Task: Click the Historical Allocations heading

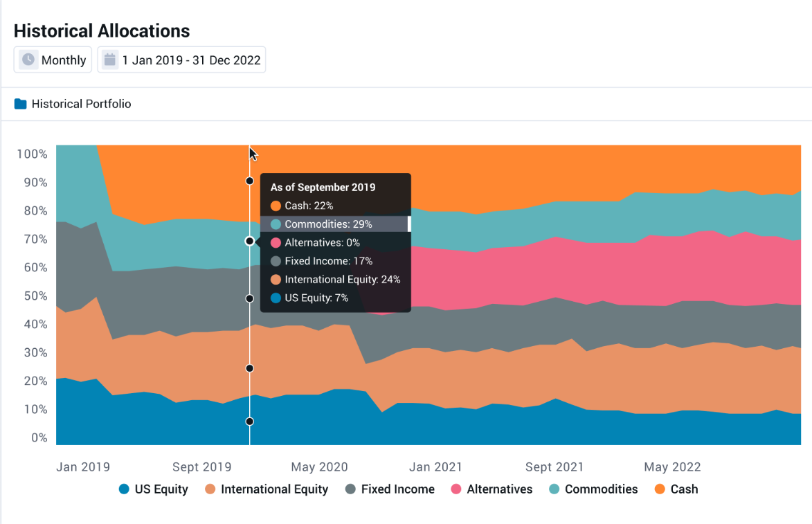Action: (102, 31)
